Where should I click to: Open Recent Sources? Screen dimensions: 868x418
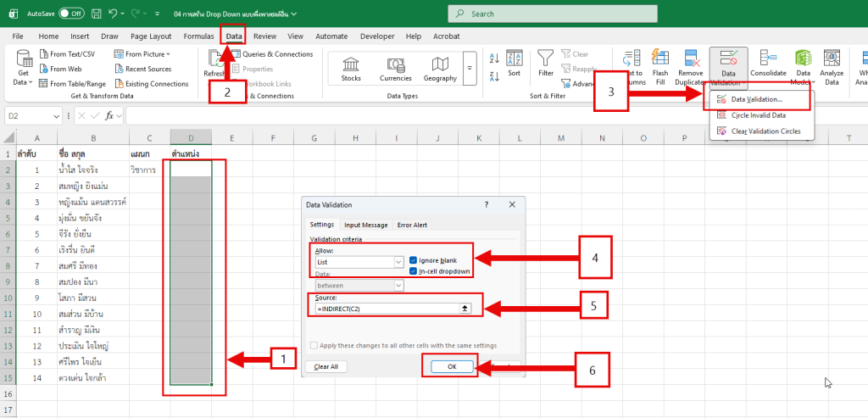click(142, 70)
